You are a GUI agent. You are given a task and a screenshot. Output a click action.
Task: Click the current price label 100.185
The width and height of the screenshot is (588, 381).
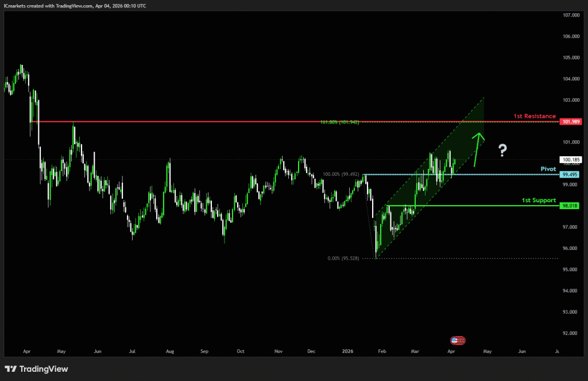click(570, 160)
